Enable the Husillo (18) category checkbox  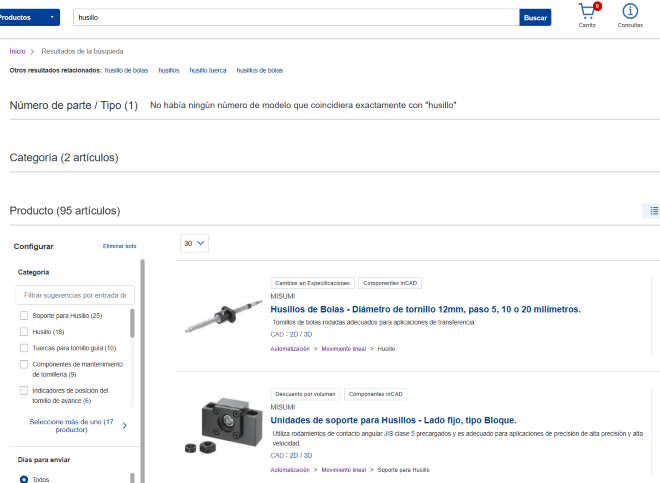(x=25, y=331)
